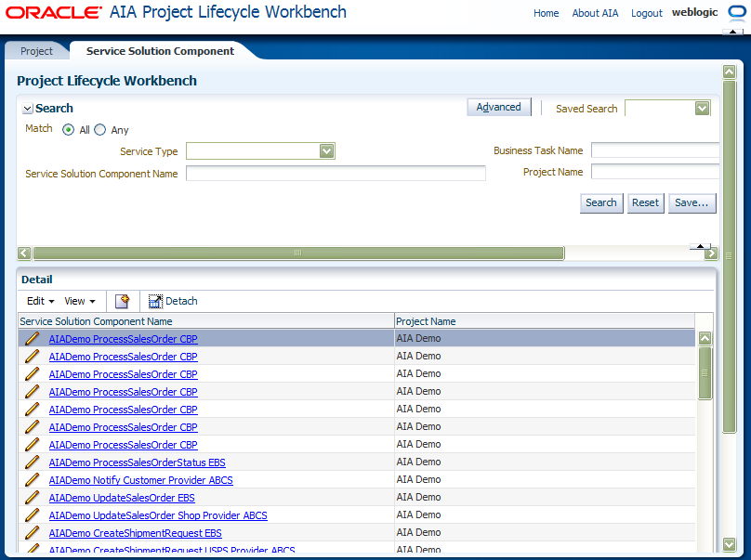This screenshot has width=751, height=560.
Task: Open AIADemo UpdateSalesOrder Shop Provider ABCS link
Action: (158, 515)
